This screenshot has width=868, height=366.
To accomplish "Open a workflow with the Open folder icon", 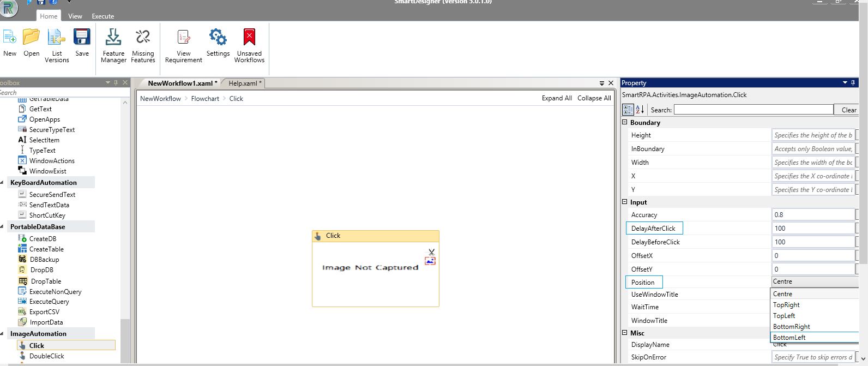I will pyautogui.click(x=31, y=37).
